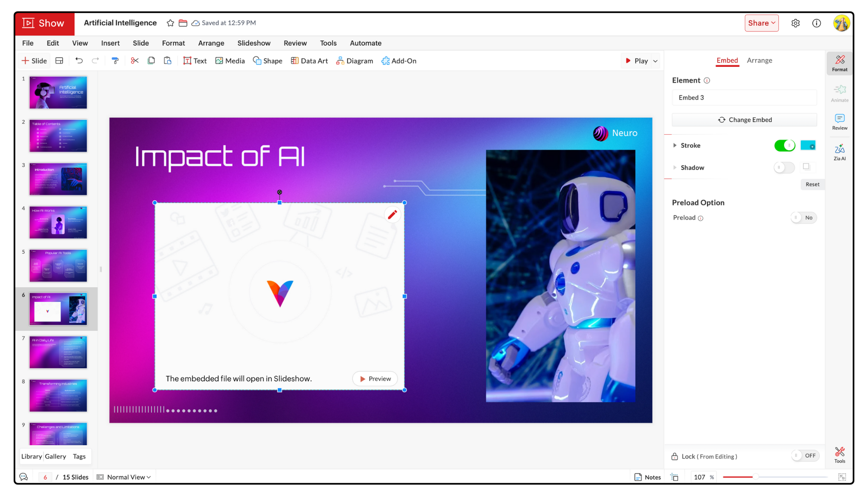Switch to the Arrange tab
This screenshot has height=496, width=868.
759,60
